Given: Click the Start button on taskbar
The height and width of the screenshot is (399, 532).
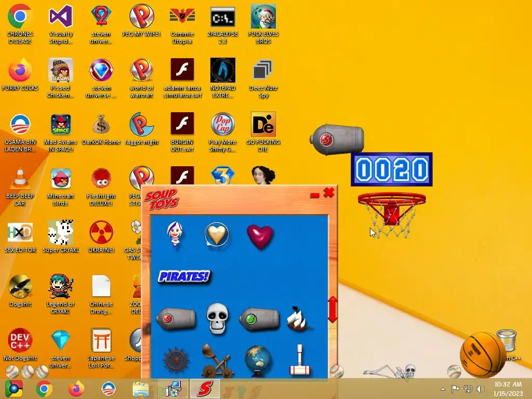Looking at the screenshot, I should click(x=14, y=389).
